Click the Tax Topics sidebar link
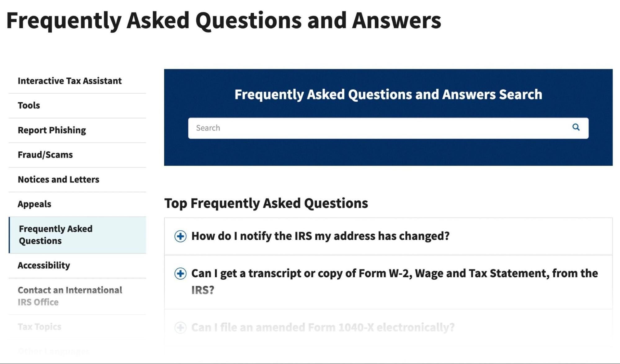The width and height of the screenshot is (620, 364). [x=39, y=326]
